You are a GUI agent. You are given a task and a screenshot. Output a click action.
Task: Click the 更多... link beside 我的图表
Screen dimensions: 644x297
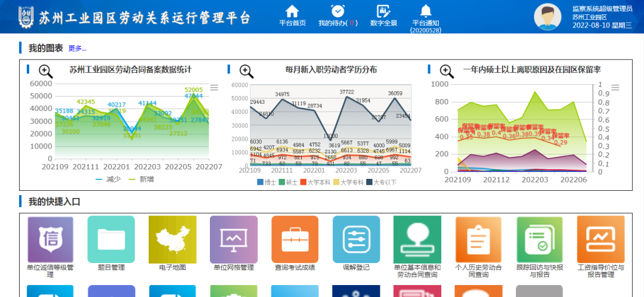[77, 48]
